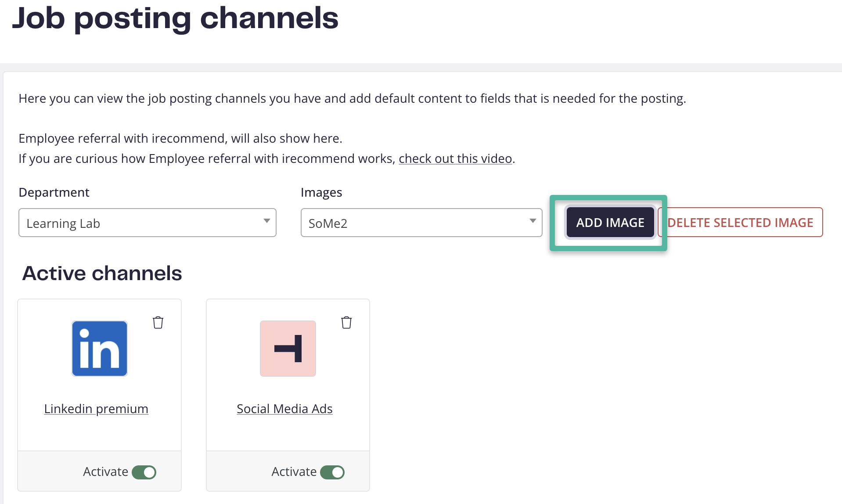Click the 'Job posting channels' page title

(175, 18)
